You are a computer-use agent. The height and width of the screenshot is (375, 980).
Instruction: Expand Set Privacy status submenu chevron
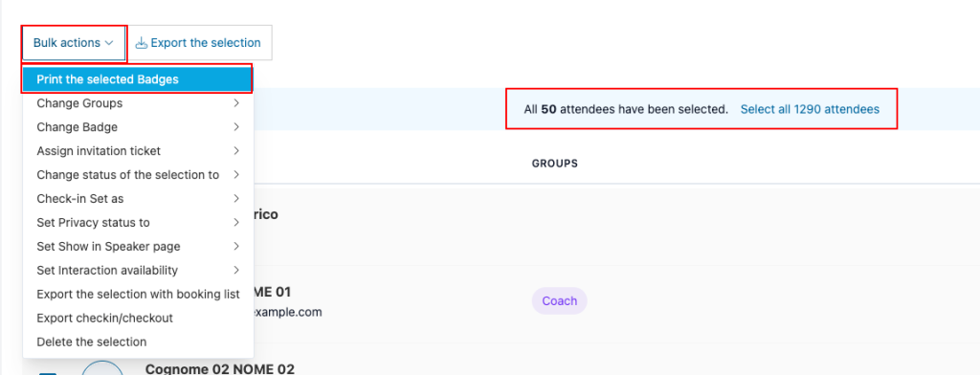tap(236, 223)
